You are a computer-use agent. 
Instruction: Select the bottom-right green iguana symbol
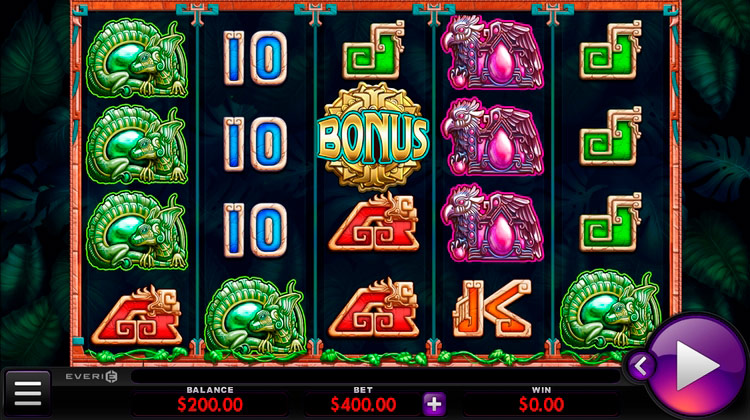(x=610, y=311)
